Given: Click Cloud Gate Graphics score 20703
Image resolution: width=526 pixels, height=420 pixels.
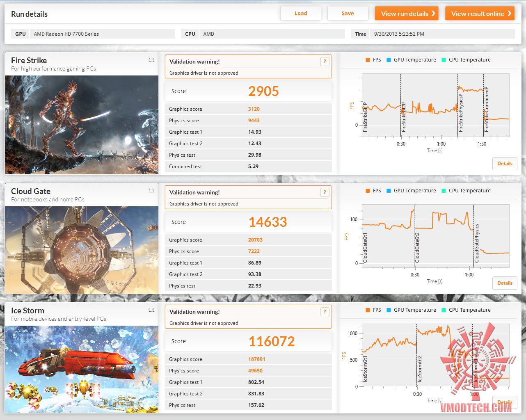Looking at the screenshot, I should (255, 240).
